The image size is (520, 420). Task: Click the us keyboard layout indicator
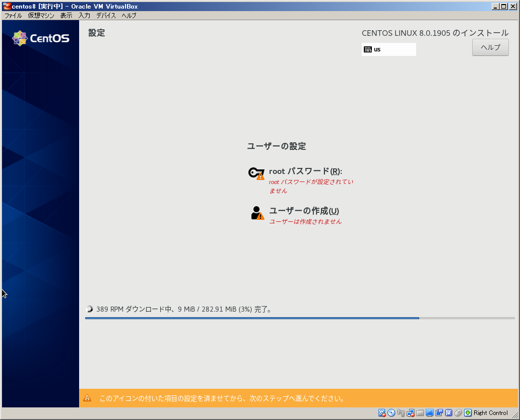(x=388, y=49)
